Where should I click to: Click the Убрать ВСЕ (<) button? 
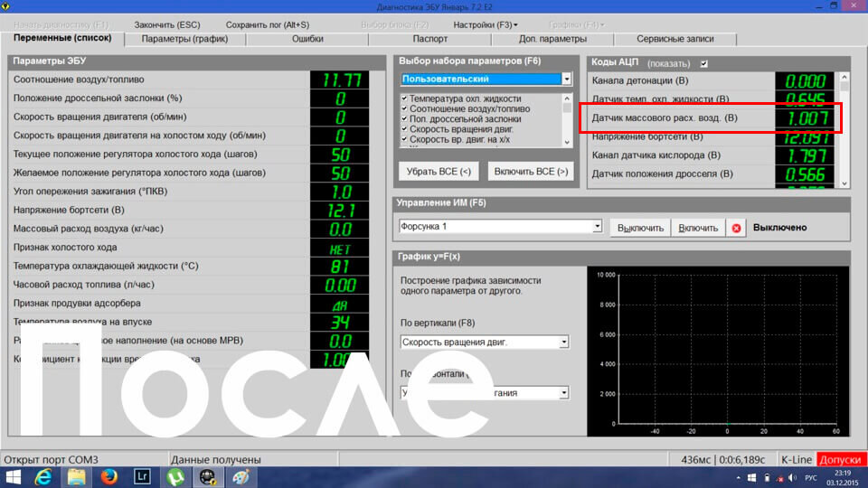[x=439, y=172]
